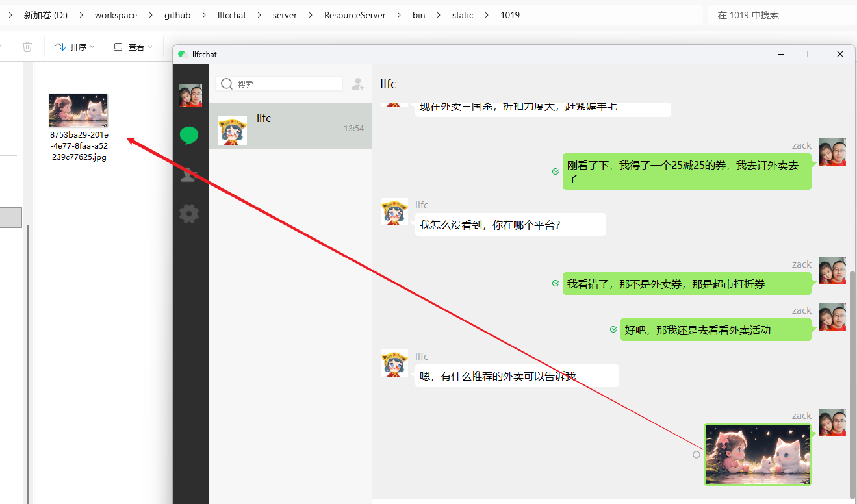This screenshot has height=504, width=857.
Task: Select the llfc conversation in list
Action: (290, 126)
